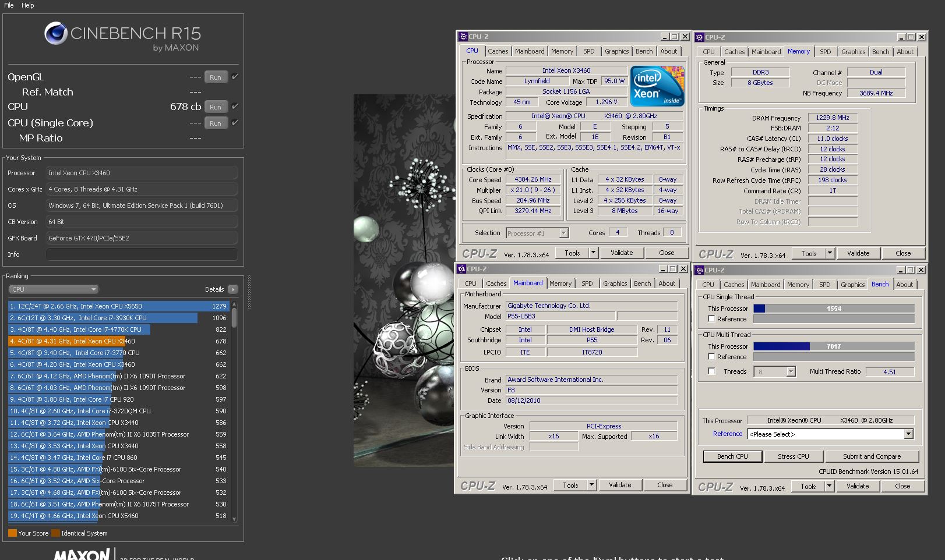Click the Details arrow button in Ranking
Viewport: 945px width, 560px height.
pyautogui.click(x=233, y=289)
